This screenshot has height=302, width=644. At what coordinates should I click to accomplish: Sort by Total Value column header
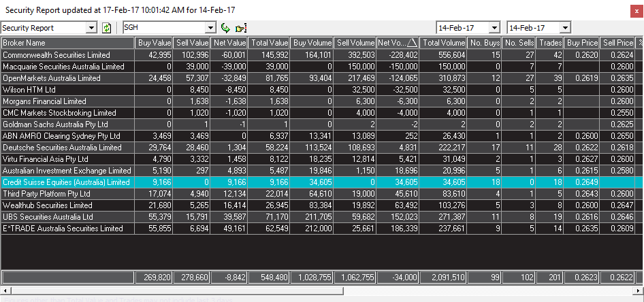click(269, 43)
